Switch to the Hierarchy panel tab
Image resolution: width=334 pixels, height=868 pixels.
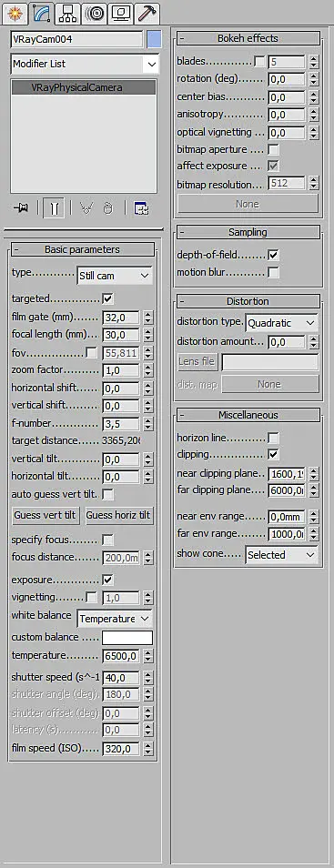[x=69, y=12]
